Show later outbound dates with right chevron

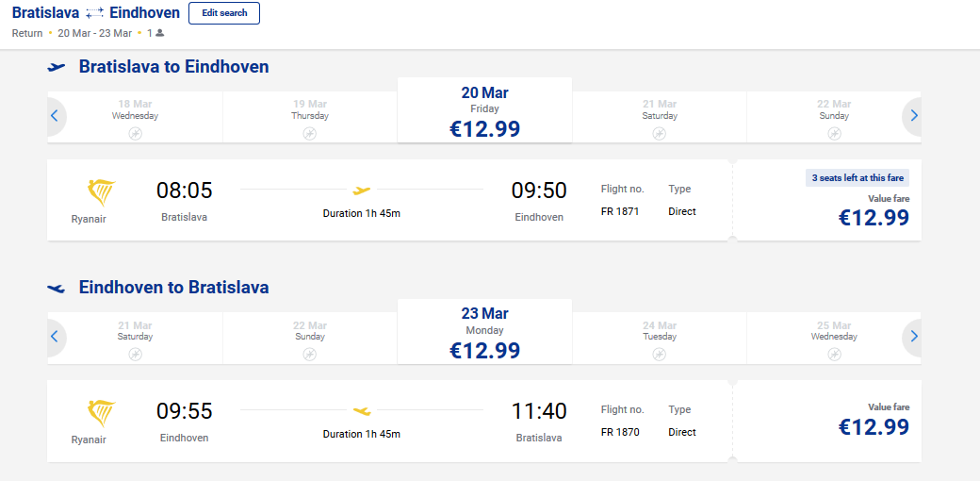[x=914, y=116]
